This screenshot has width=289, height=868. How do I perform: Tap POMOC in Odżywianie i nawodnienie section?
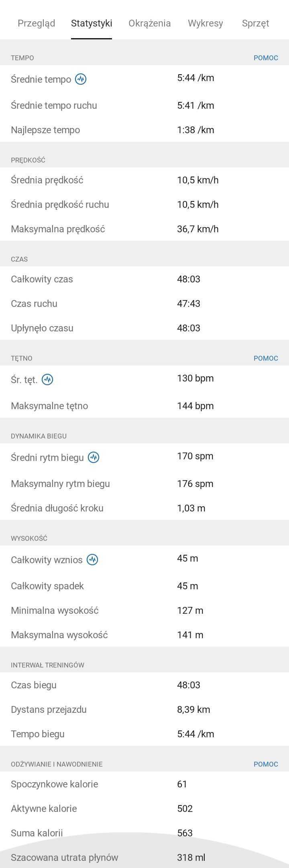[266, 764]
